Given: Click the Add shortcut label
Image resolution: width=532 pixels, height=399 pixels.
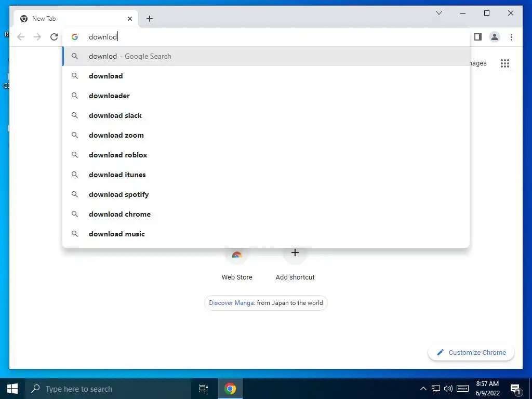Looking at the screenshot, I should [x=295, y=277].
